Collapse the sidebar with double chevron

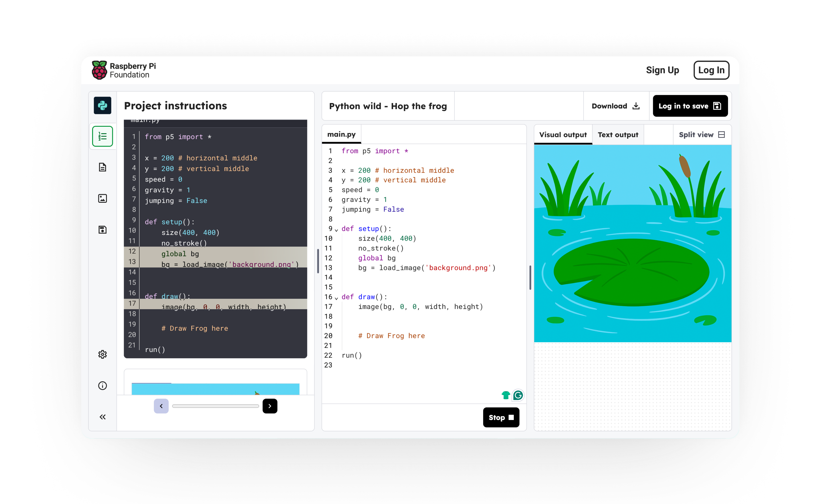102,417
